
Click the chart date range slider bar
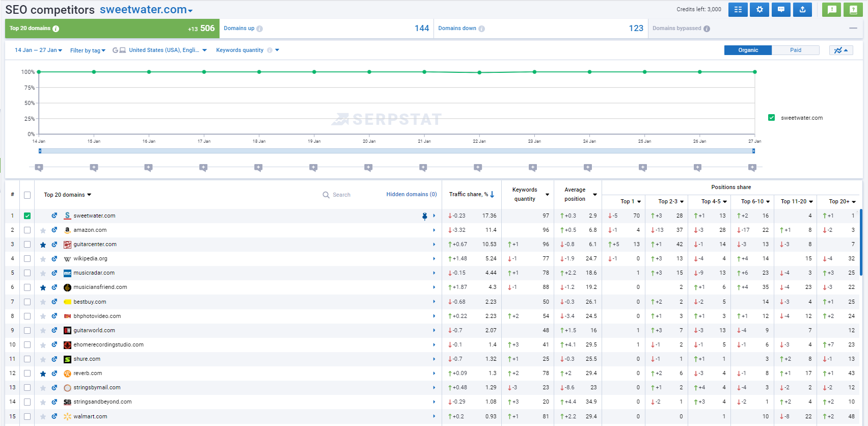[397, 151]
